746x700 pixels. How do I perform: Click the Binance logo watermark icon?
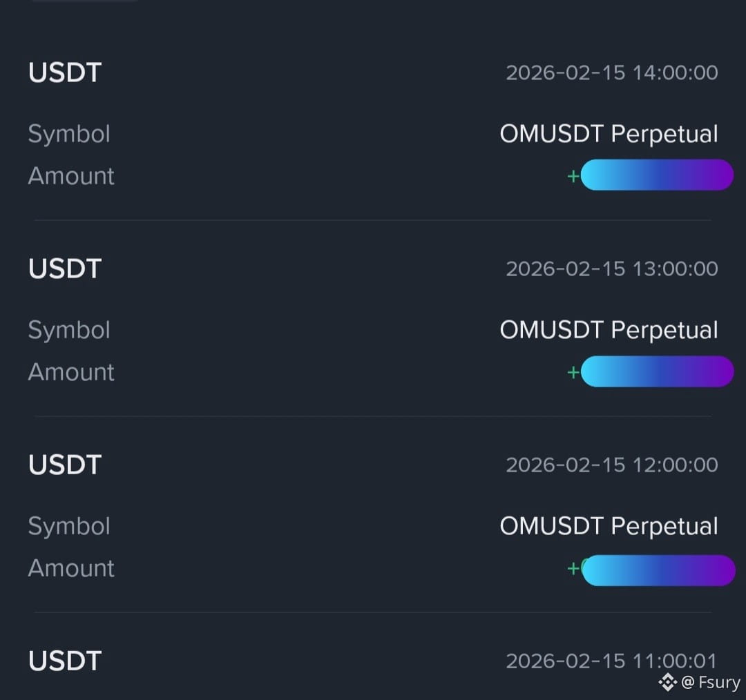point(667,682)
